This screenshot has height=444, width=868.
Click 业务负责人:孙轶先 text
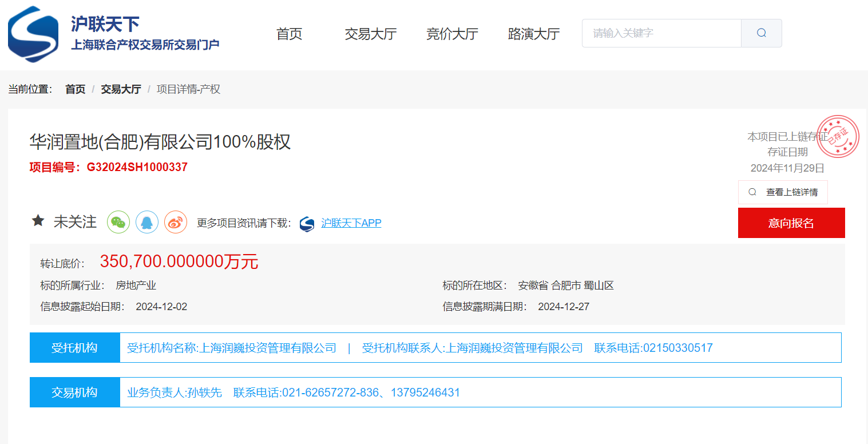tap(174, 393)
